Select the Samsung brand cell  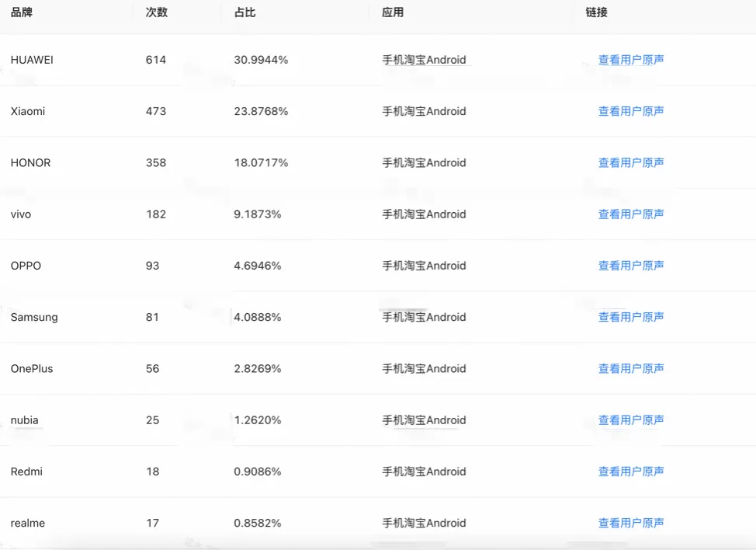point(34,317)
